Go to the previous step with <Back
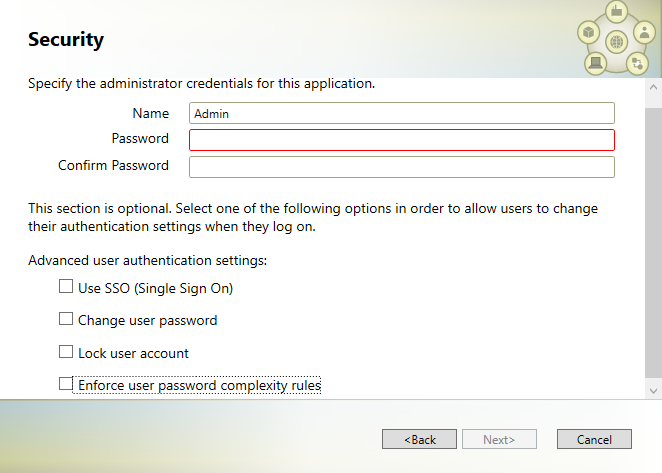Viewport: 662px width, 473px height. (419, 439)
